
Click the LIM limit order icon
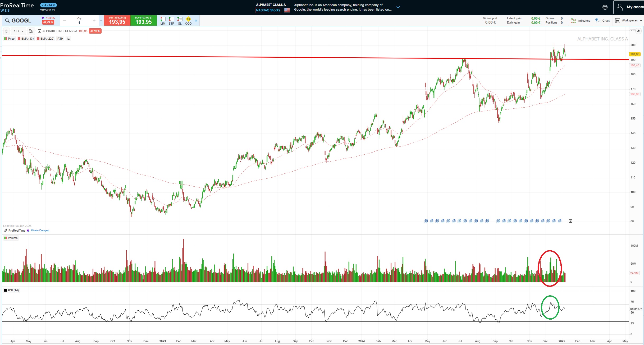[163, 21]
